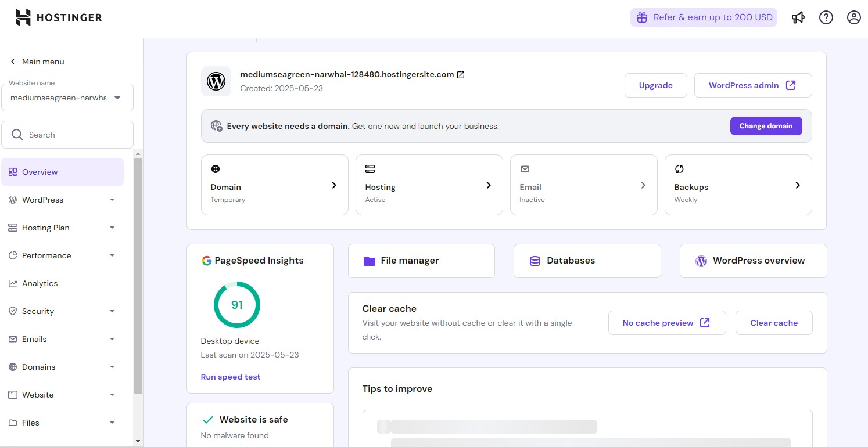Expand the Files sidebar arrow
The image size is (868, 447).
[112, 423]
